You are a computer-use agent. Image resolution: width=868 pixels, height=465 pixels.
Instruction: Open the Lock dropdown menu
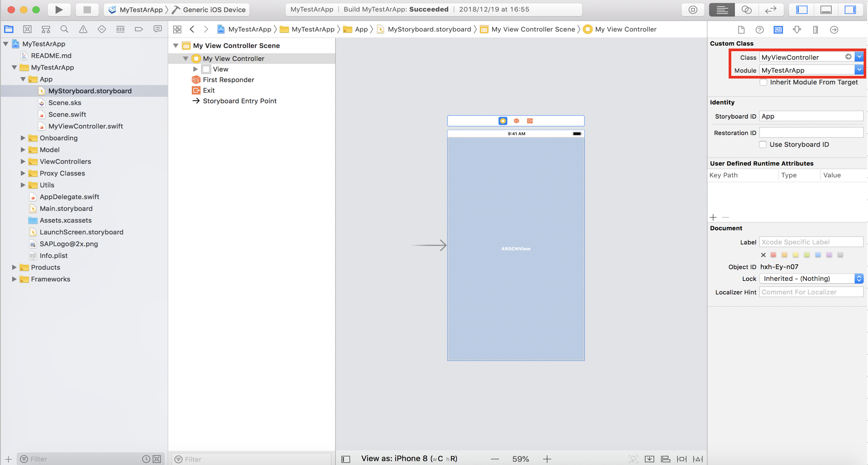coord(811,279)
